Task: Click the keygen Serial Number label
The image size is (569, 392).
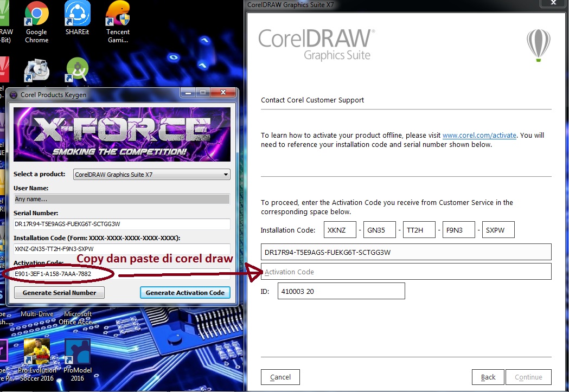Action: [x=36, y=213]
